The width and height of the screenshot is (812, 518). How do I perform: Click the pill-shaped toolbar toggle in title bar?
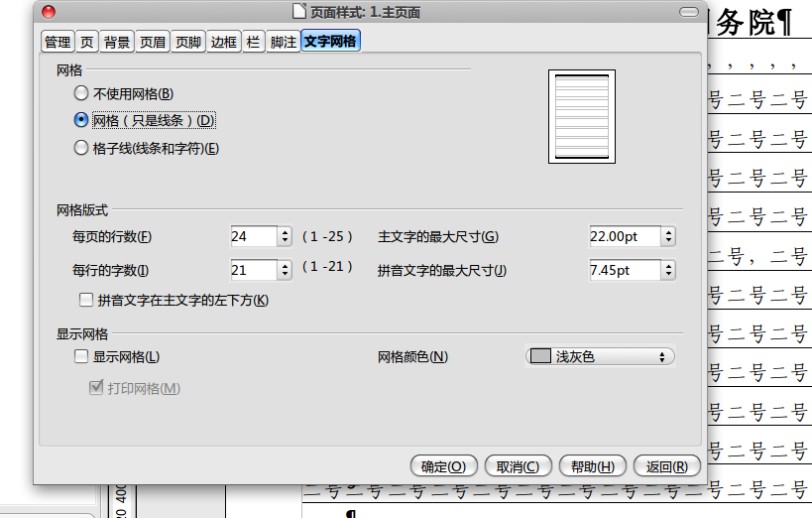click(689, 12)
